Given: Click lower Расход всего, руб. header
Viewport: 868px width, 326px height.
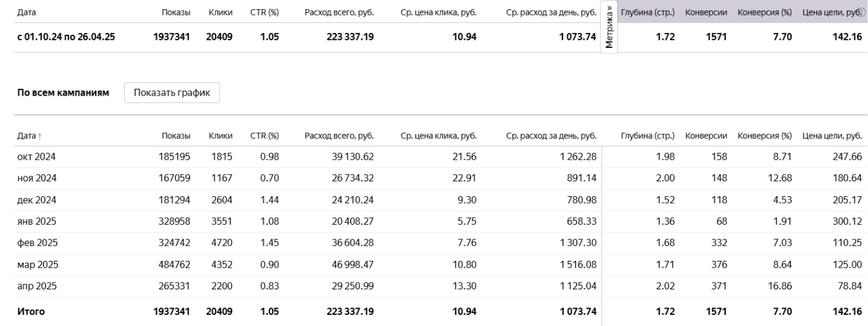Looking at the screenshot, I should [x=338, y=135].
